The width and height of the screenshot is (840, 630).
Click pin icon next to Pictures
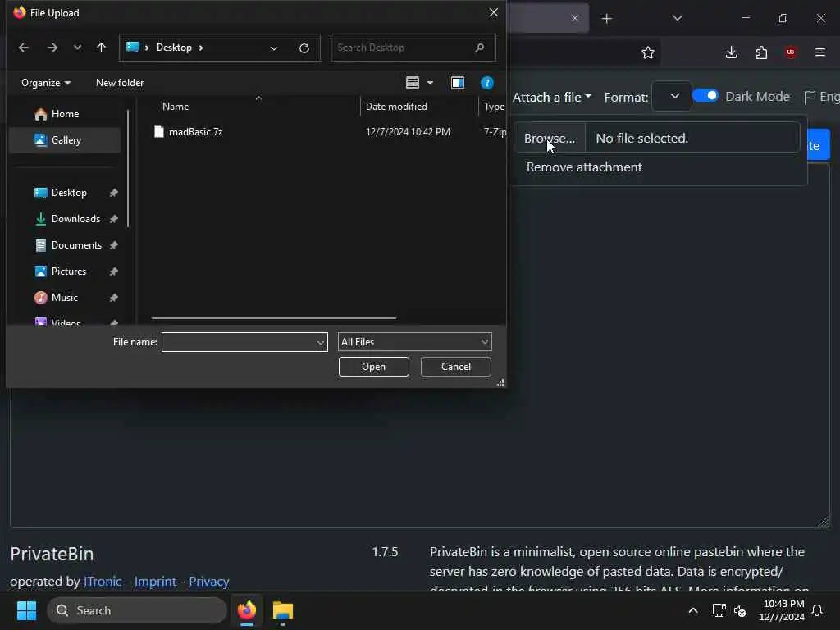113,272
